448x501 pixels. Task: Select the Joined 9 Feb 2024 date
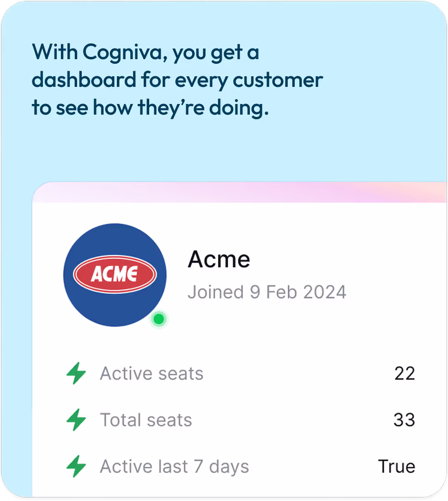[267, 292]
